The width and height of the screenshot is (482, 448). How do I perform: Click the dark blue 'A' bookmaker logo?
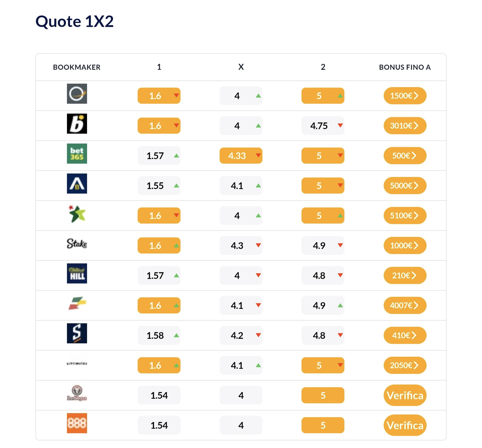point(77,184)
